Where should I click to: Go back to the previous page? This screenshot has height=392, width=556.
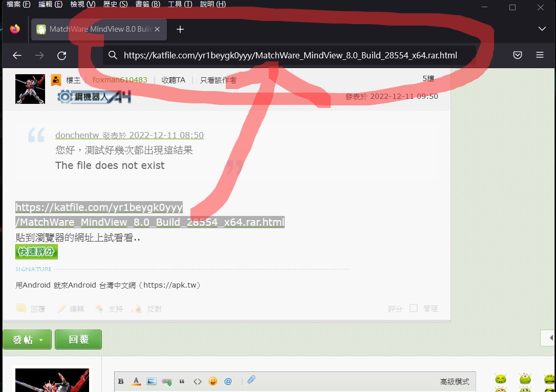pyautogui.click(x=17, y=55)
